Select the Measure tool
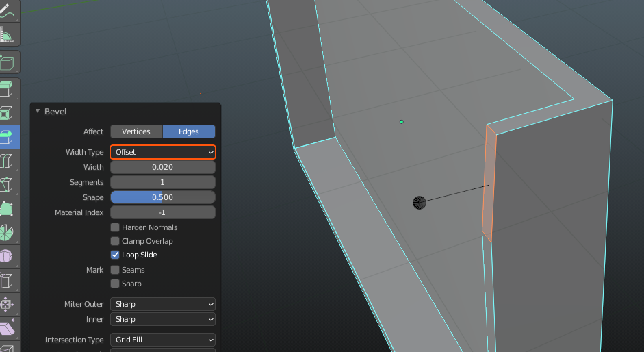This screenshot has width=644, height=352. click(8, 34)
